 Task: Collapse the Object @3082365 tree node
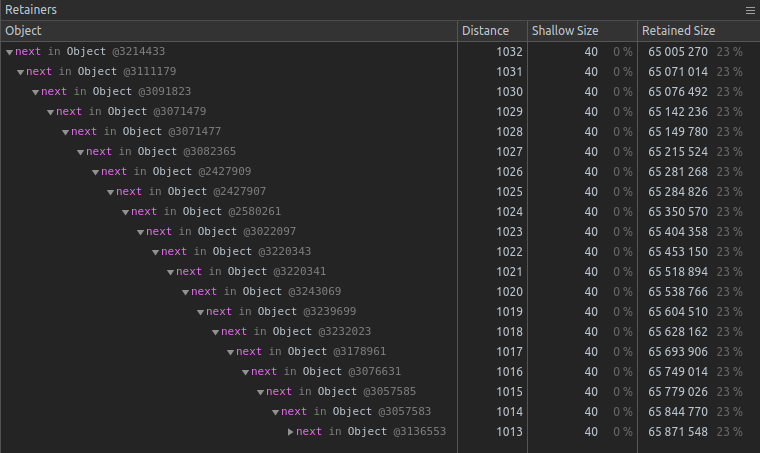coord(80,152)
